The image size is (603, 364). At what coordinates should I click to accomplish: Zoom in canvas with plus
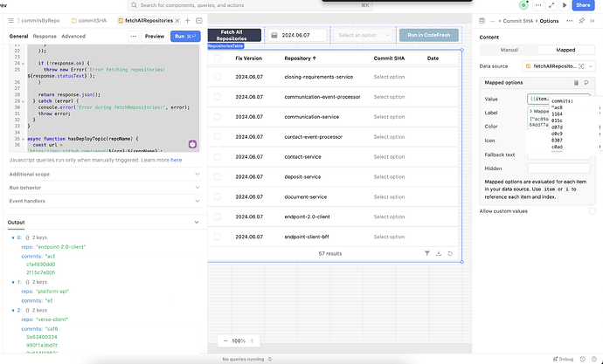coord(252,340)
